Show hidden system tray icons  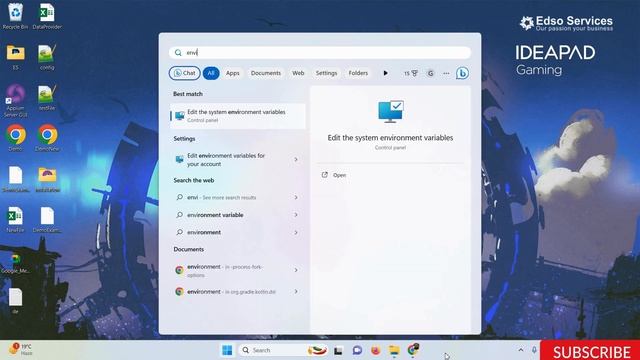tap(521, 350)
